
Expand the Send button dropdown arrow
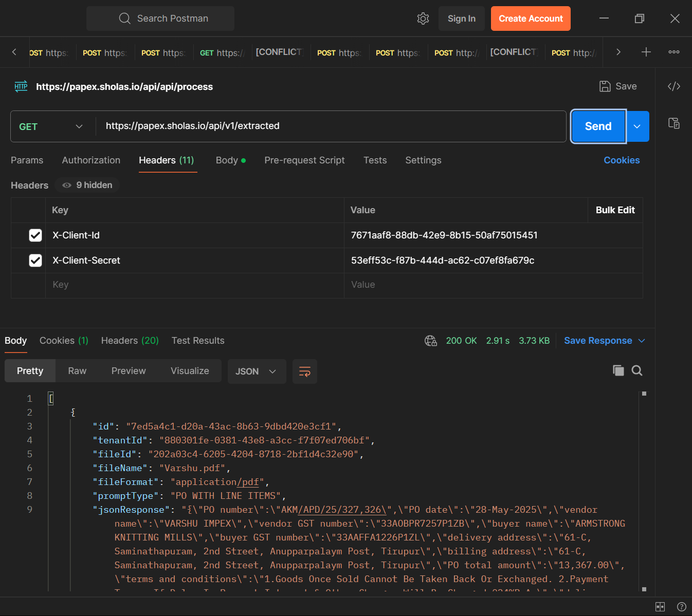click(637, 126)
